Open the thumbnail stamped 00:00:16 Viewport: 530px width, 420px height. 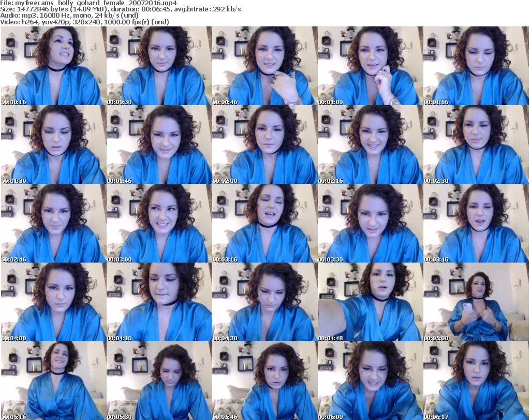53,66
